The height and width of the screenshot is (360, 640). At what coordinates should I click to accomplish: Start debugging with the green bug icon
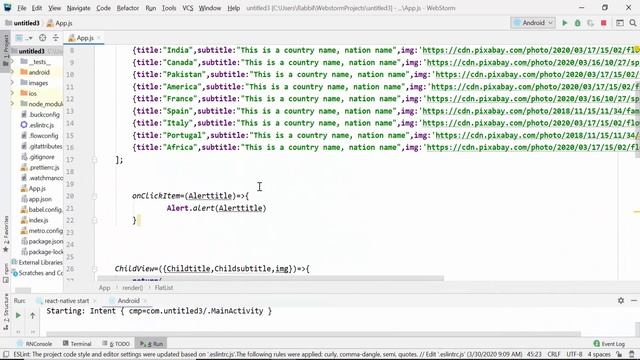click(x=578, y=23)
